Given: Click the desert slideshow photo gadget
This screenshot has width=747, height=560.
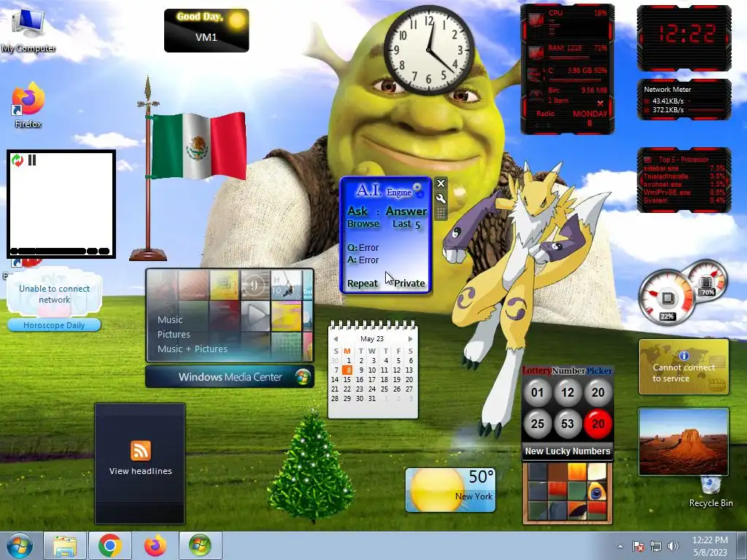Looking at the screenshot, I should click(x=684, y=441).
